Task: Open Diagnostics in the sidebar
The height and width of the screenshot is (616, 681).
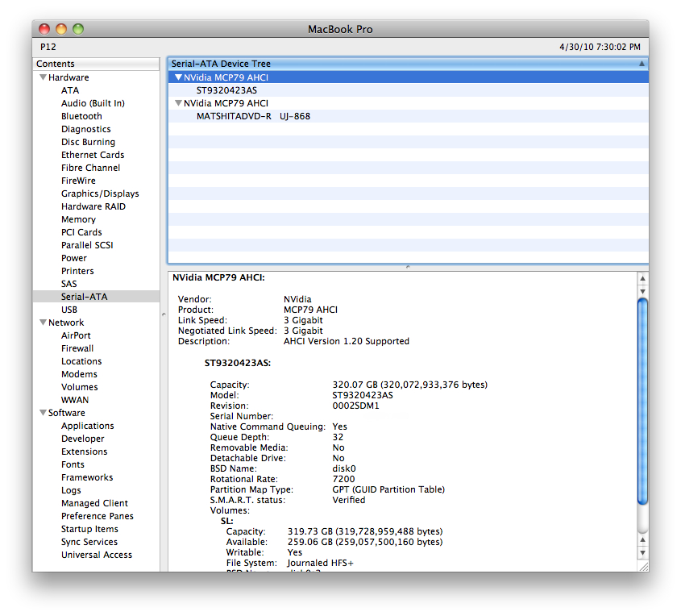Action: point(86,129)
